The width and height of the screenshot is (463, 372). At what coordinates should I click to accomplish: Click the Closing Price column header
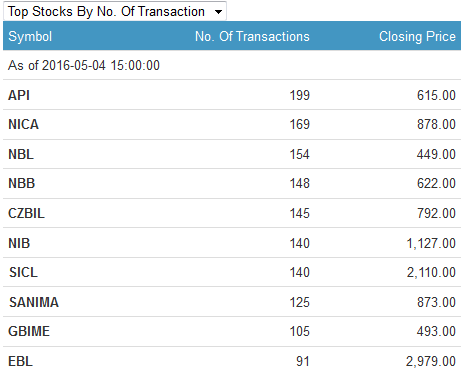point(417,36)
